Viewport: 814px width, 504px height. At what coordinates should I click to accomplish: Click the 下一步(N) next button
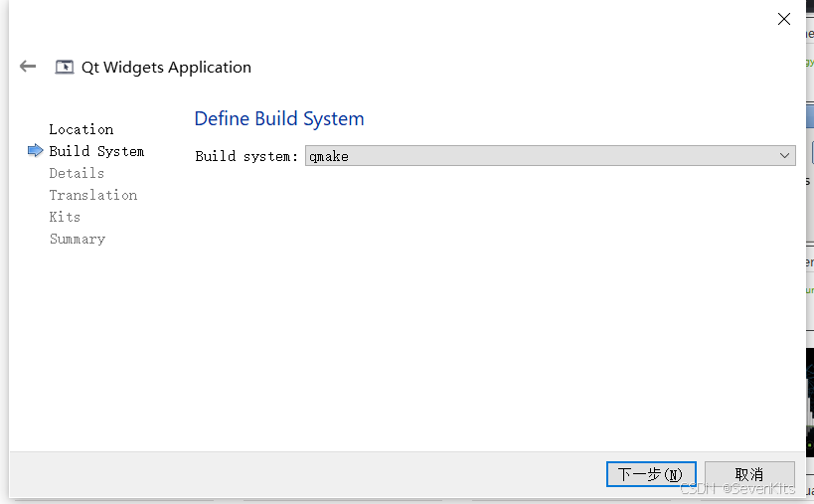[x=651, y=474]
